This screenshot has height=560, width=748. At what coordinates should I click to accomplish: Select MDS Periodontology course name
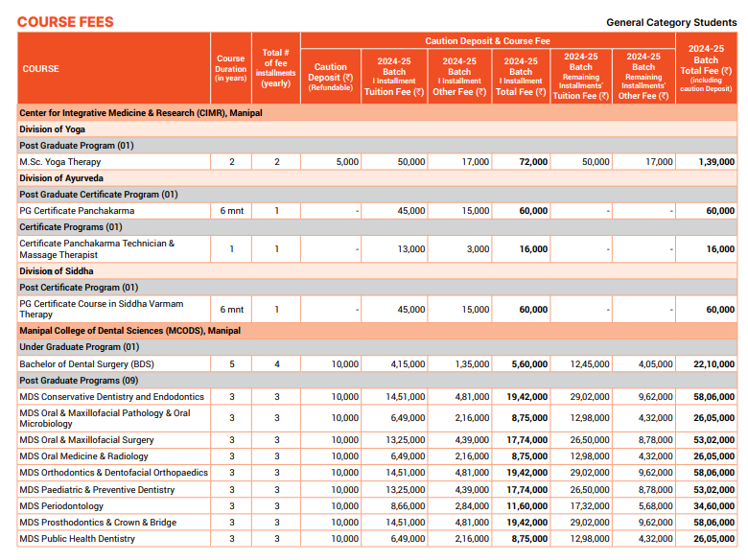[61, 506]
